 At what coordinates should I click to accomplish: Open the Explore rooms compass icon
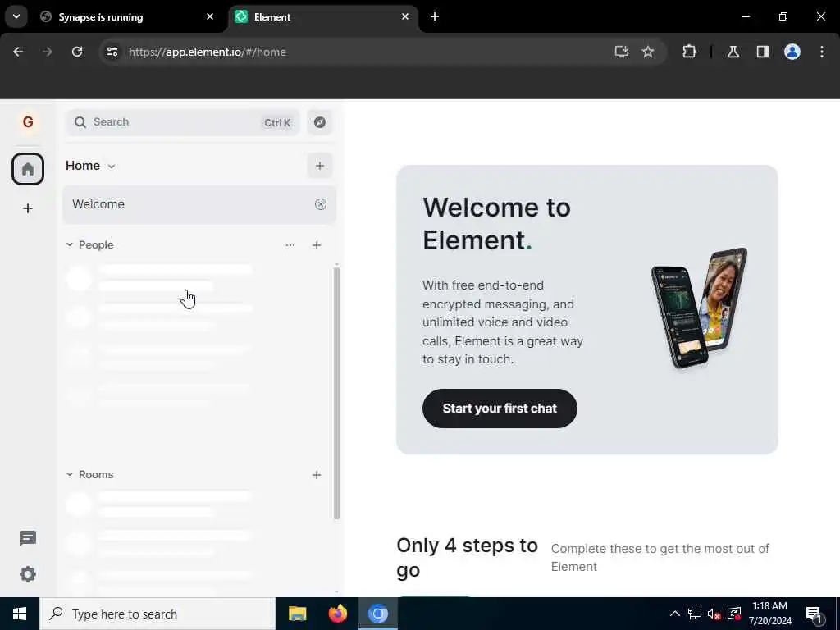click(x=320, y=122)
